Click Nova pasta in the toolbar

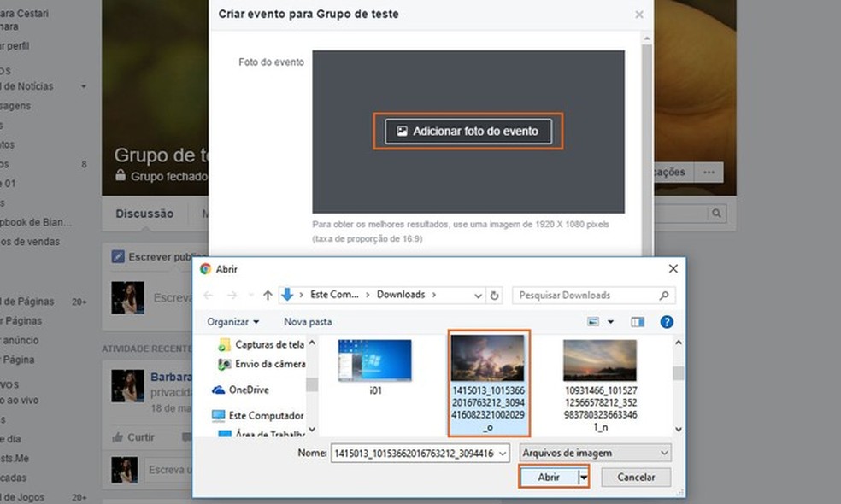pos(308,322)
